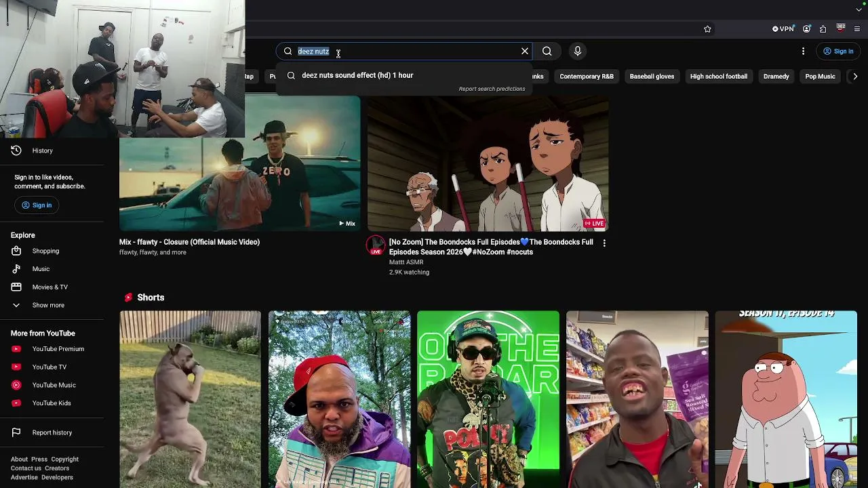This screenshot has height=488, width=868.
Task: Click the Sign in button in the header
Action: [x=837, y=52]
